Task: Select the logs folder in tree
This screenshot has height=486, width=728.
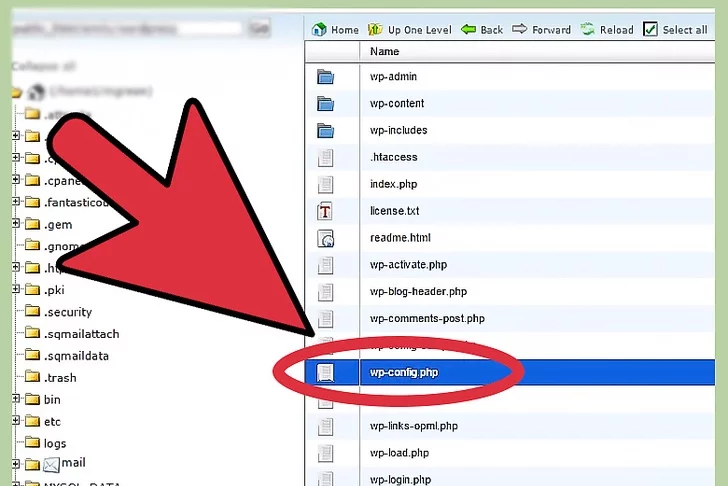Action: click(55, 443)
